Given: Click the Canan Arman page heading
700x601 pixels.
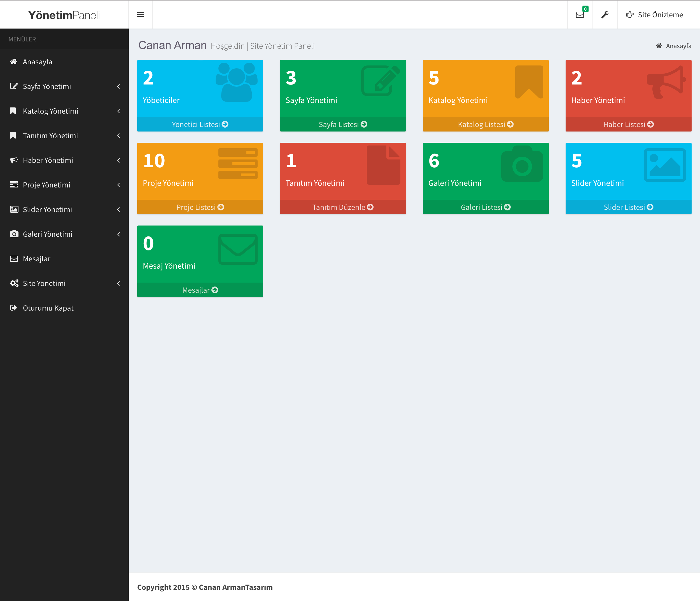Looking at the screenshot, I should [172, 45].
